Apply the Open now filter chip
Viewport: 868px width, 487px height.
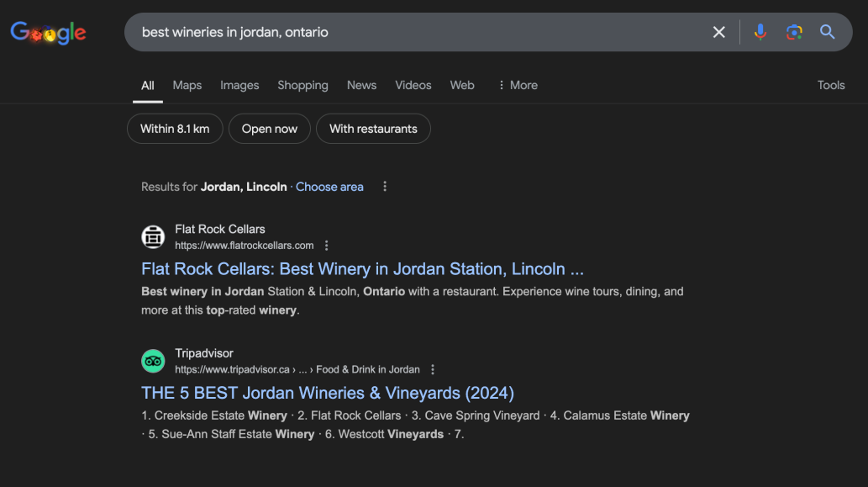click(x=270, y=129)
